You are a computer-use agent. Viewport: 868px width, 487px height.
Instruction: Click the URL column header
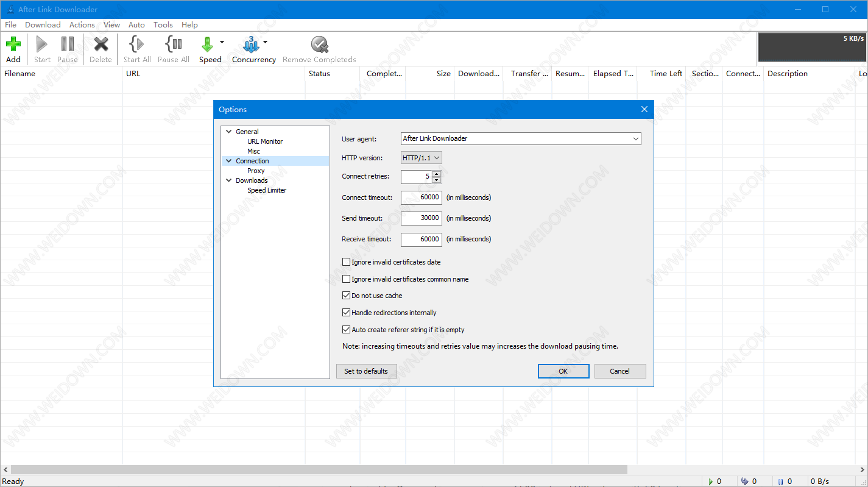point(214,74)
